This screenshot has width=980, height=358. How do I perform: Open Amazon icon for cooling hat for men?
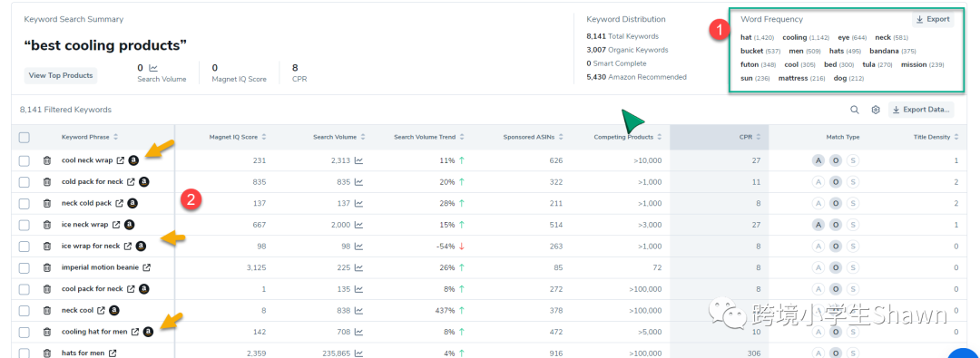(x=148, y=332)
